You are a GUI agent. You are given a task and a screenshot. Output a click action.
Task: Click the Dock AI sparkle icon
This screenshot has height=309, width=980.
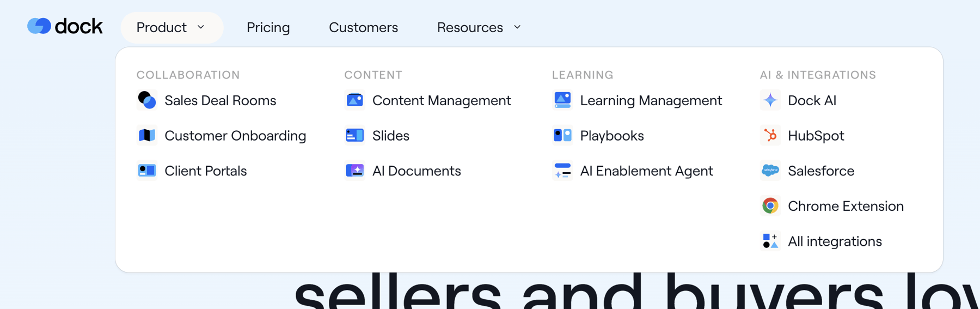pyautogui.click(x=770, y=100)
